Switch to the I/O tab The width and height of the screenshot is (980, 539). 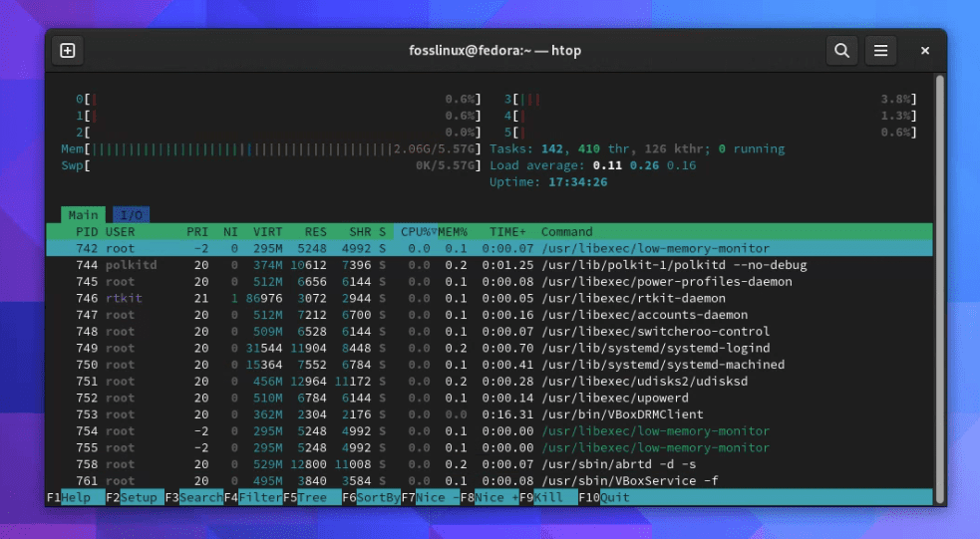(132, 215)
